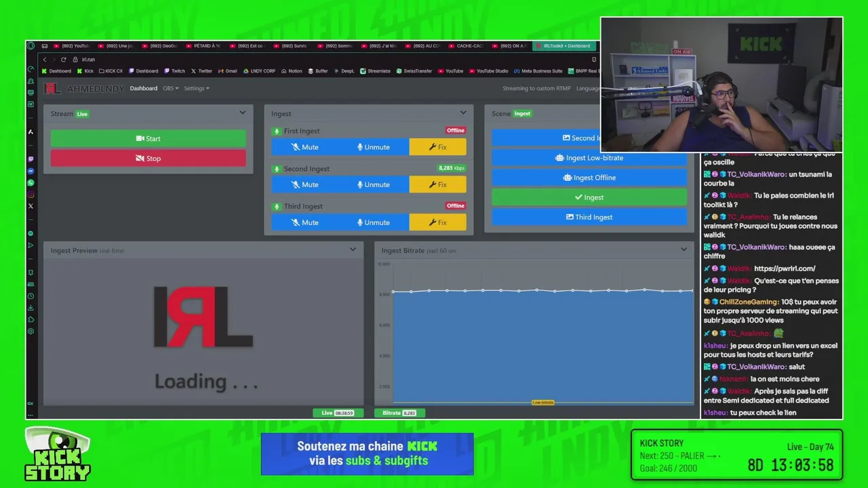Screen dimensions: 868x488
Task: Open the Notion bookmark
Action: 292,70
